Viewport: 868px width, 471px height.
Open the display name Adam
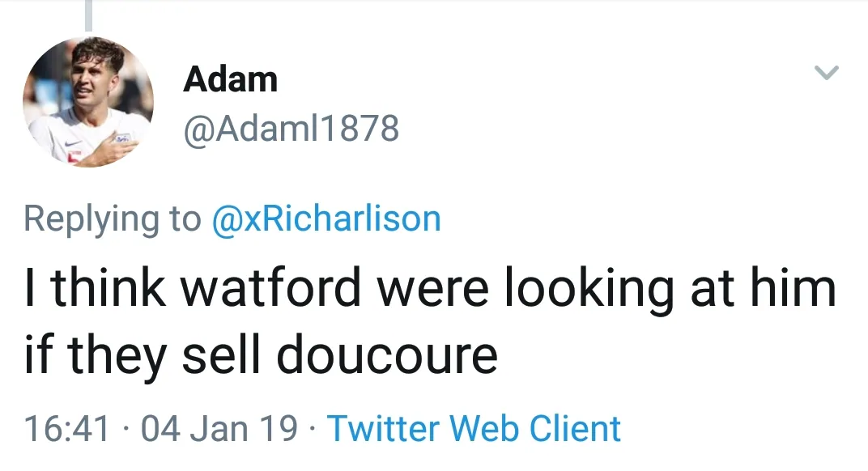click(230, 79)
